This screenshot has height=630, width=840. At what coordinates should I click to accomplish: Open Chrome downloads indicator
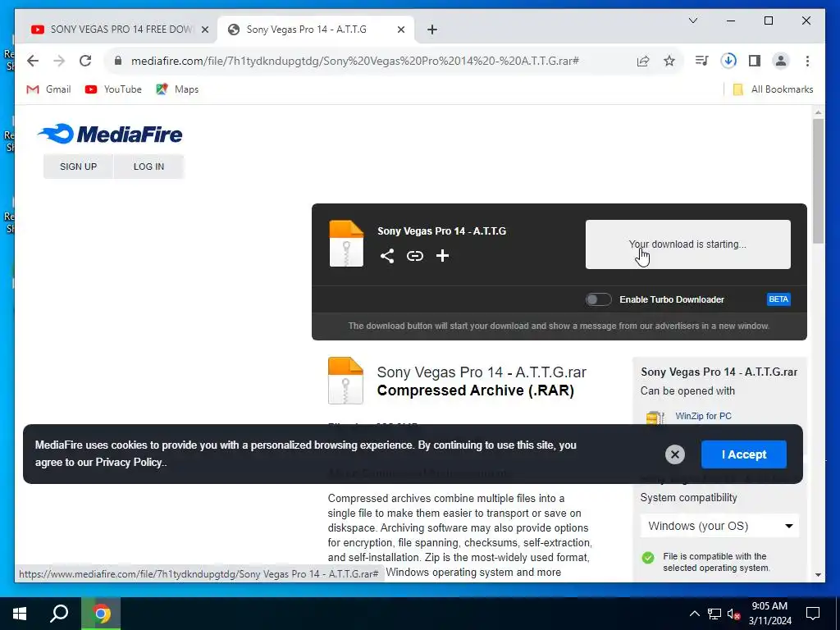728,61
